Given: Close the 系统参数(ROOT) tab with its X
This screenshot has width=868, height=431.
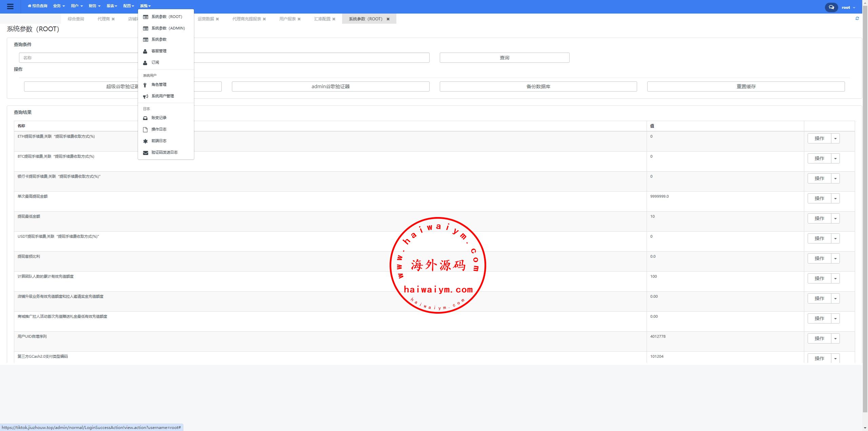Looking at the screenshot, I should coord(388,19).
